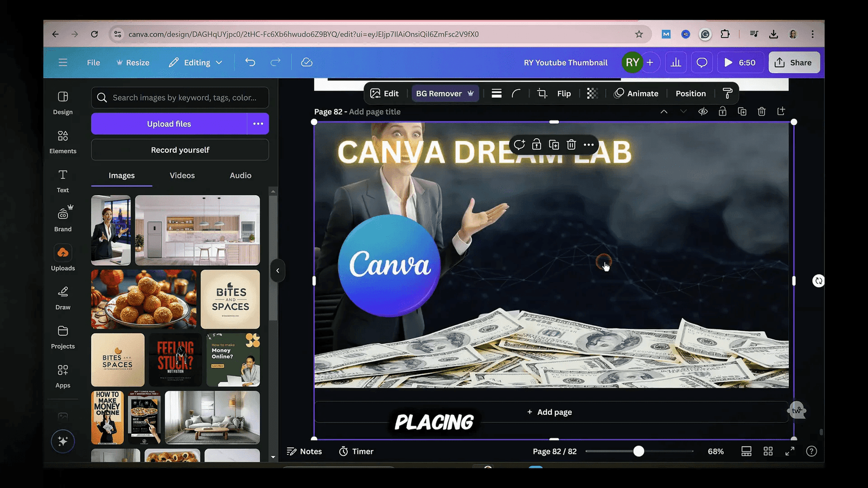Delete selected element in floating toolbar

(x=571, y=144)
